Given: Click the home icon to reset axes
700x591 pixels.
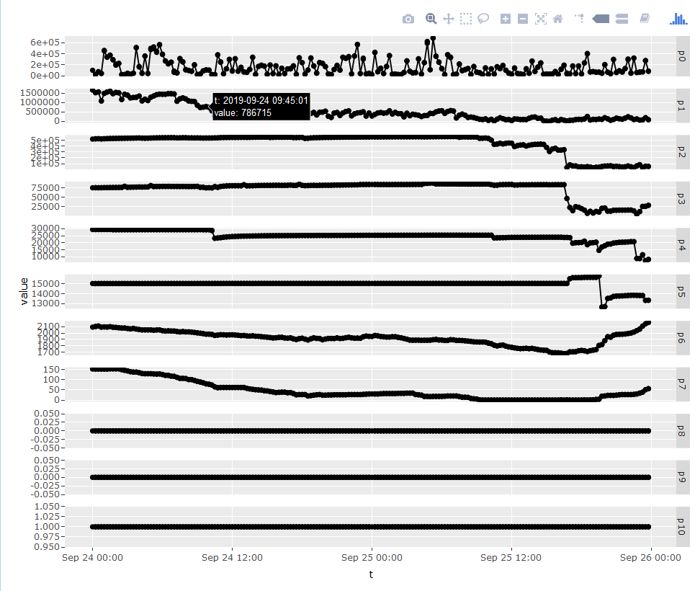Looking at the screenshot, I should click(557, 19).
